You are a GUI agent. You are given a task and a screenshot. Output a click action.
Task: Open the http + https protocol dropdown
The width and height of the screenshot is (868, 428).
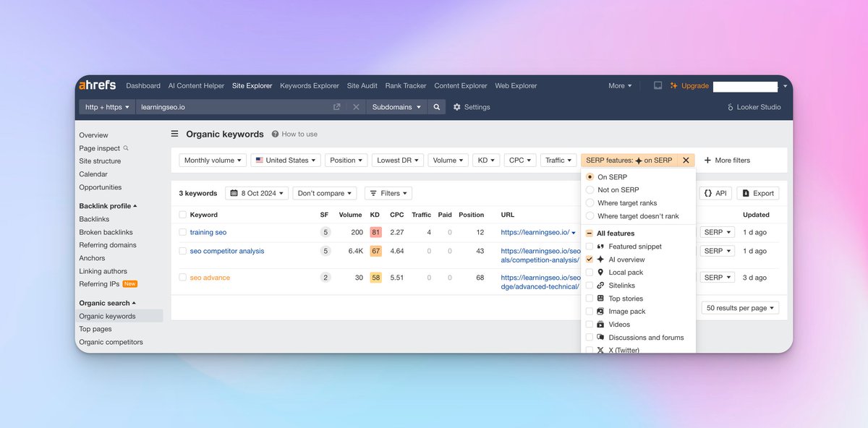(x=107, y=107)
